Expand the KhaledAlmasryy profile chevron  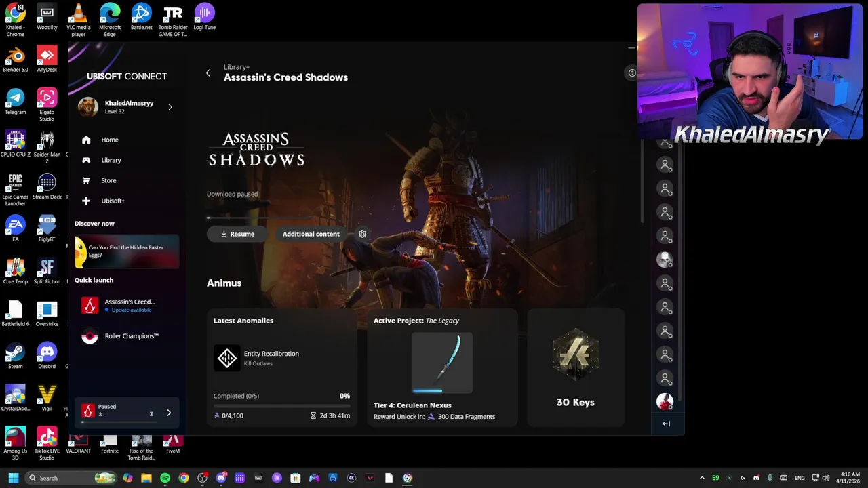click(x=170, y=107)
